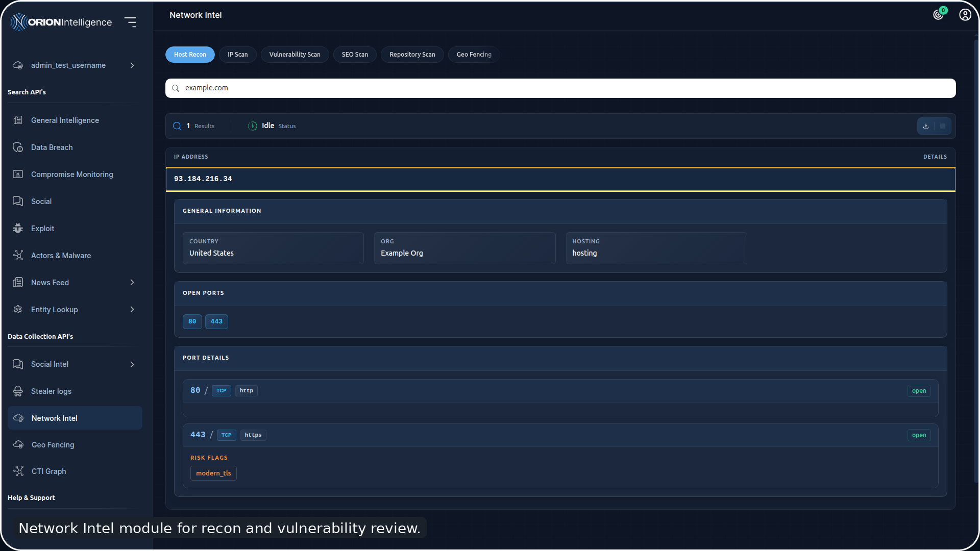The width and height of the screenshot is (980, 551).
Task: Download results with download icon
Action: pyautogui.click(x=926, y=126)
